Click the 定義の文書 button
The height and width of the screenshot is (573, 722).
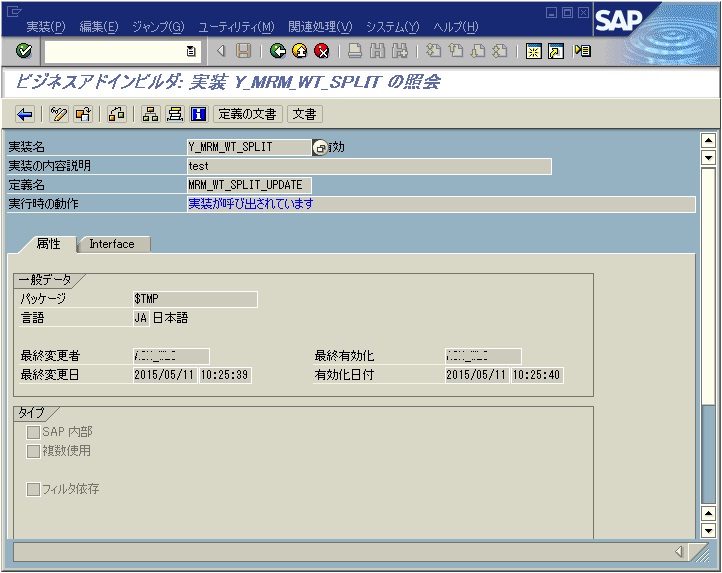[249, 114]
